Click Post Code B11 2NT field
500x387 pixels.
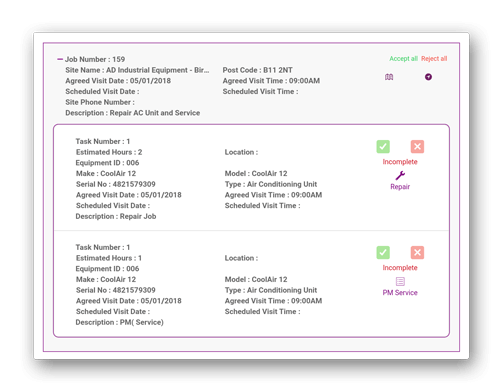[x=258, y=70]
